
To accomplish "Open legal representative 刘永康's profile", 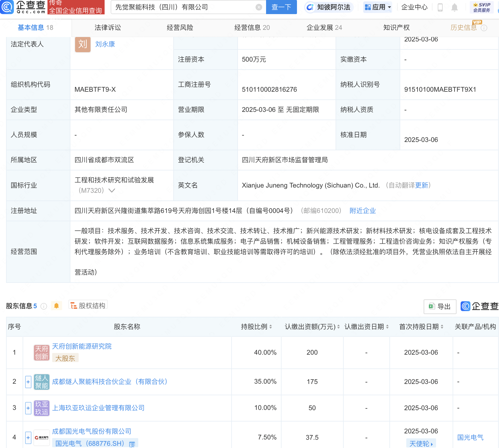I will coord(105,44).
